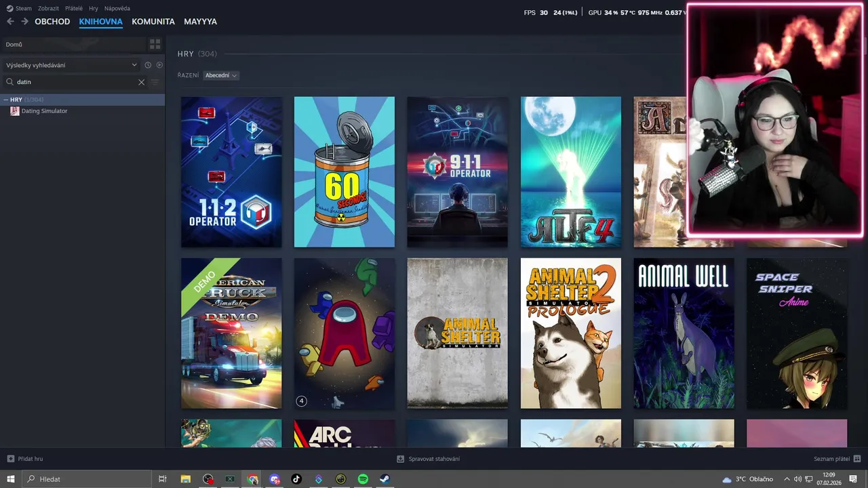Screen dimensions: 868x488
Task: Click the Dating Simulator game icon
Action: [15, 111]
